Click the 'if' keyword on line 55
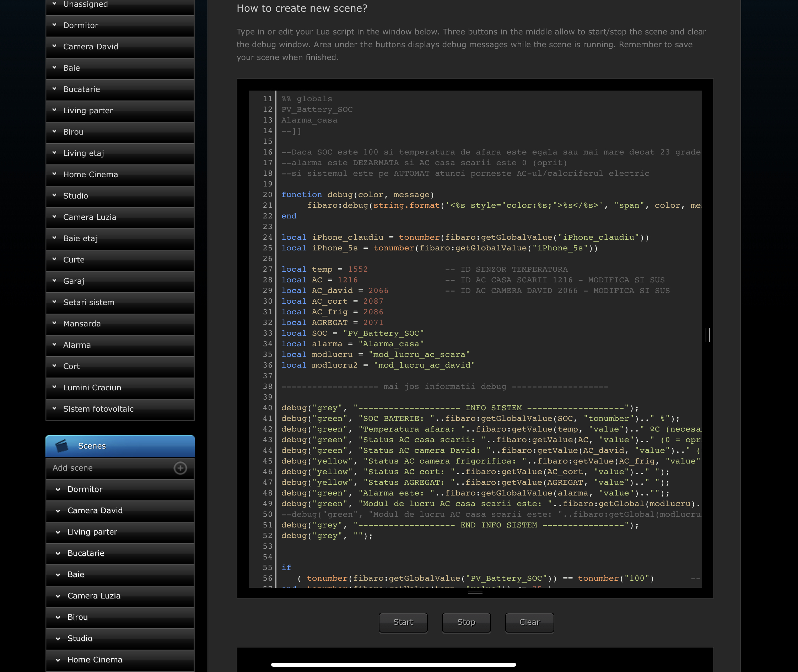Screen dimensions: 798x672 (286, 568)
